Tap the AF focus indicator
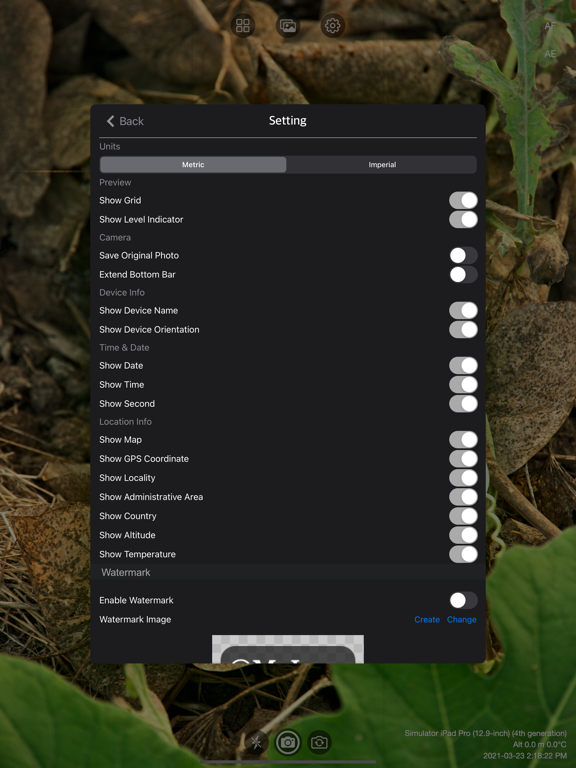 550,26
